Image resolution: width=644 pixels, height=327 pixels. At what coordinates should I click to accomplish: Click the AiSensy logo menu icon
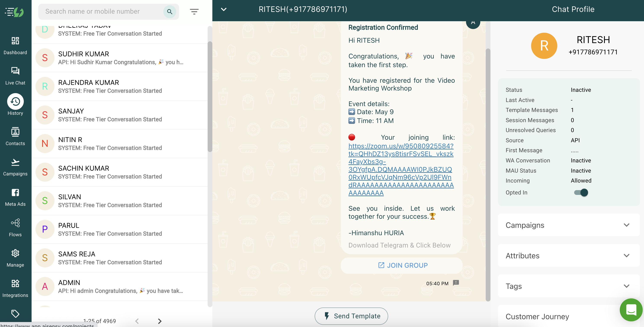(14, 11)
